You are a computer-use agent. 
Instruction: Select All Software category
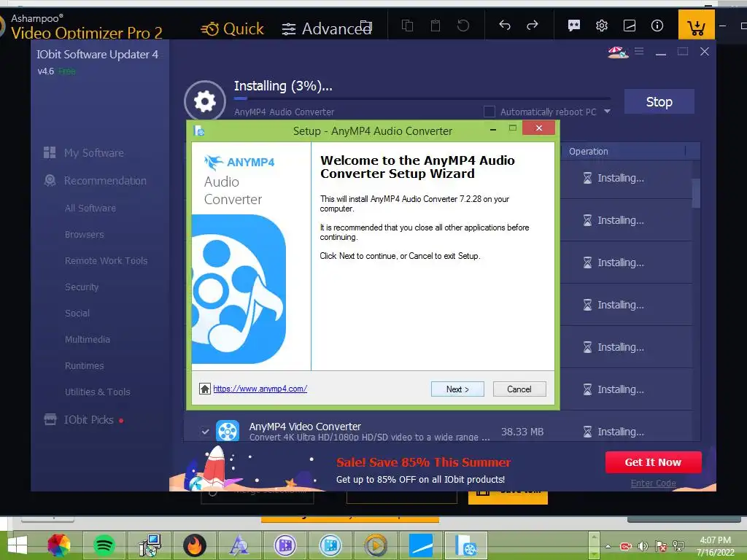coord(90,208)
